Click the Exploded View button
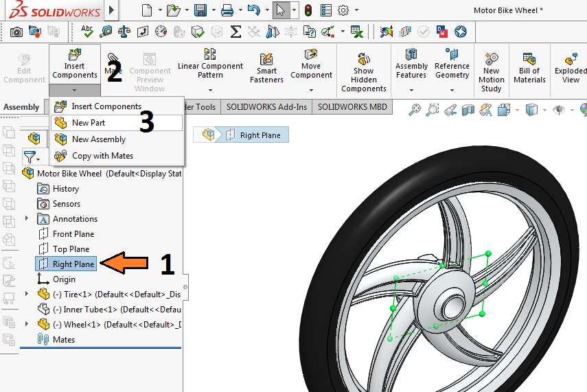The width and height of the screenshot is (587, 392). pos(570,69)
